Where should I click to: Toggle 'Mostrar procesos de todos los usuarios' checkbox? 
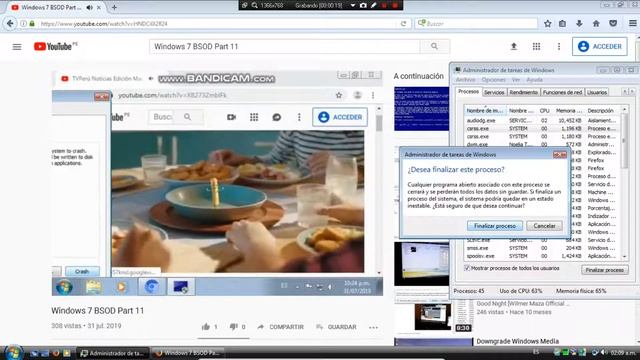467,268
